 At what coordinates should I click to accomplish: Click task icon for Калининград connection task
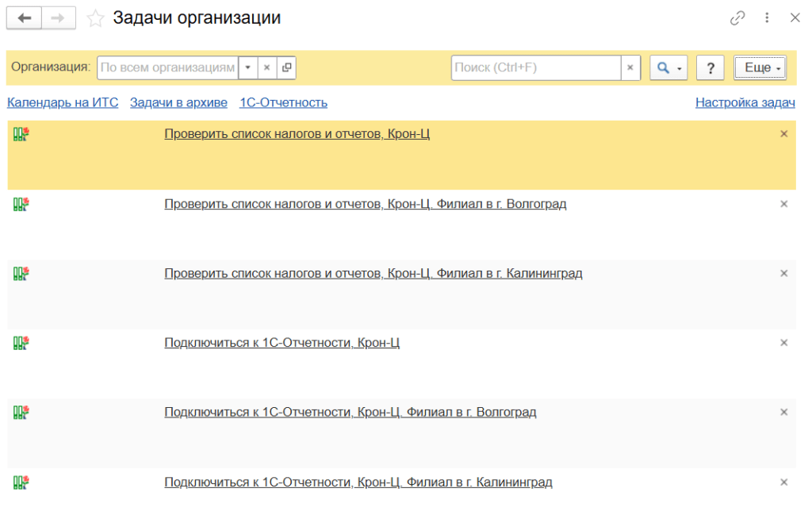(x=21, y=482)
